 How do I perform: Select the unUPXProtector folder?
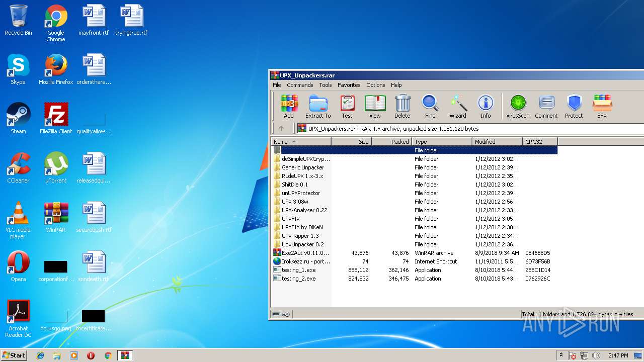click(415, 193)
